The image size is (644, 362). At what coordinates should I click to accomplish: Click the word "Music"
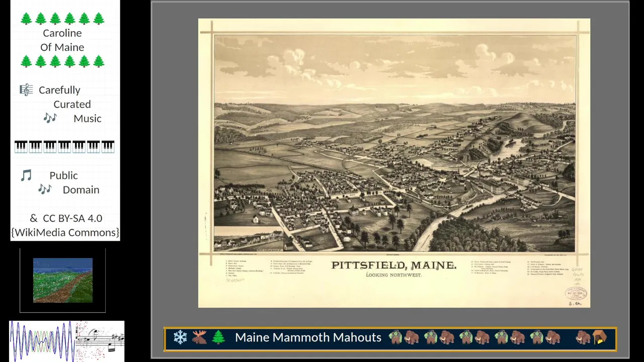pos(88,119)
